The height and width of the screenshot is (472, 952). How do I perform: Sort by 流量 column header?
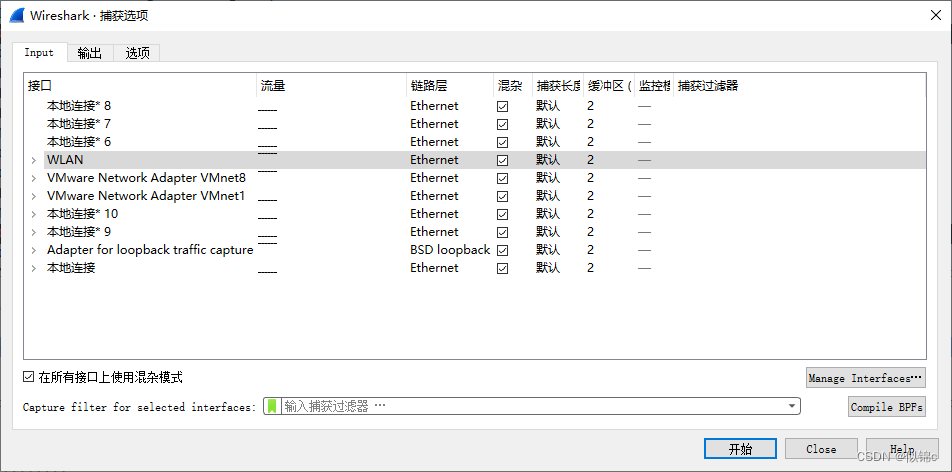point(332,86)
